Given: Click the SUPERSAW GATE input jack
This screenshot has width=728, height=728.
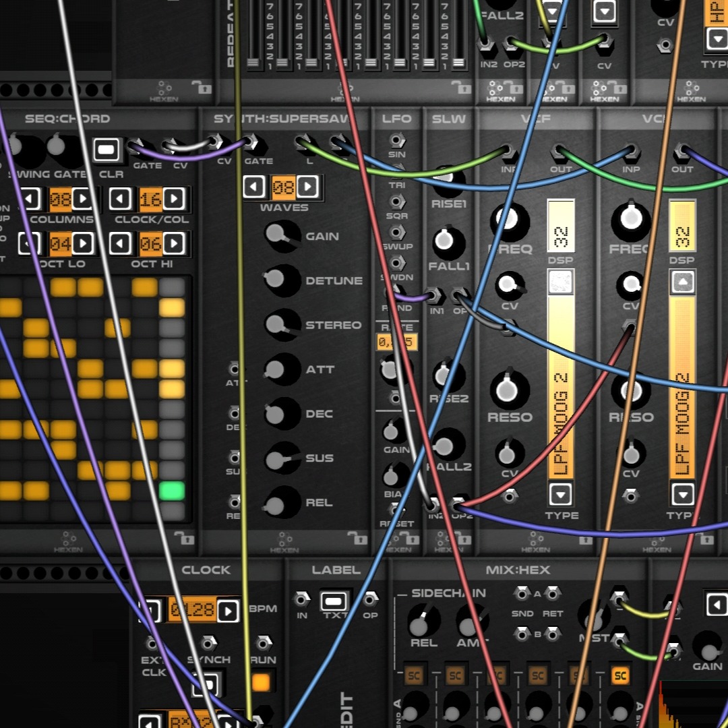Looking at the screenshot, I should click(x=251, y=141).
